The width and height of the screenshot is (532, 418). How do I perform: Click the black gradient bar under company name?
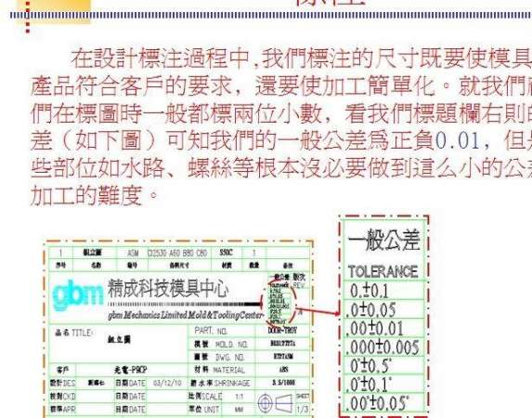(x=186, y=304)
